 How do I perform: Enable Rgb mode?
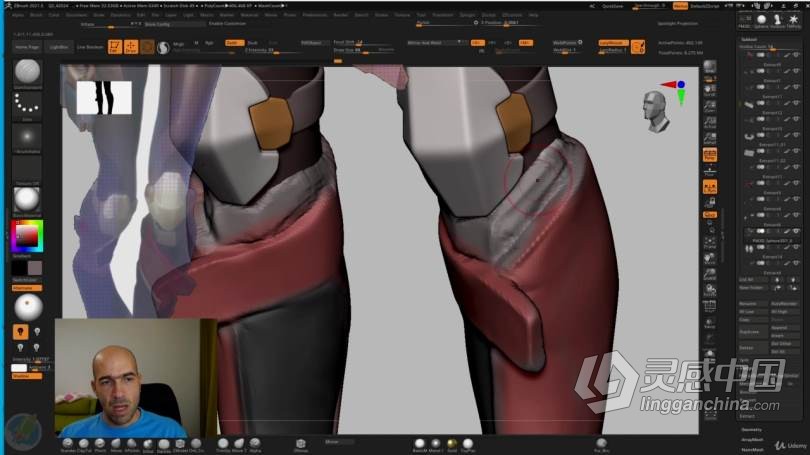[x=209, y=43]
